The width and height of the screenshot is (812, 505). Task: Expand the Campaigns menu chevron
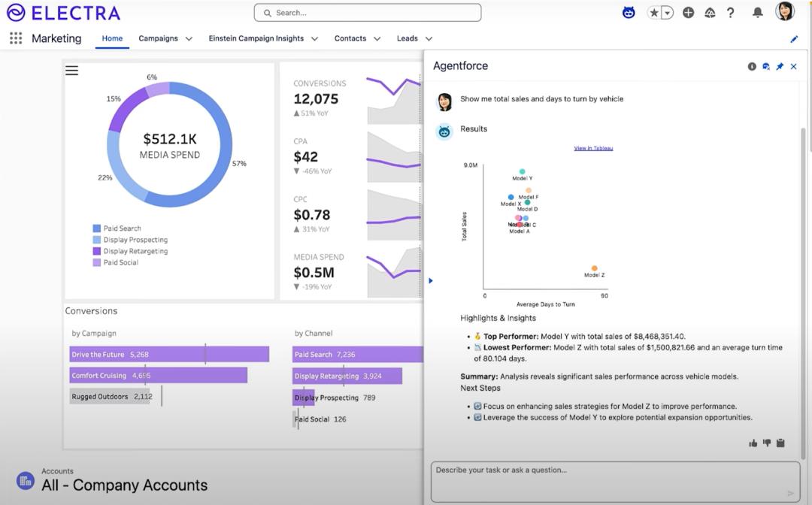(x=189, y=39)
